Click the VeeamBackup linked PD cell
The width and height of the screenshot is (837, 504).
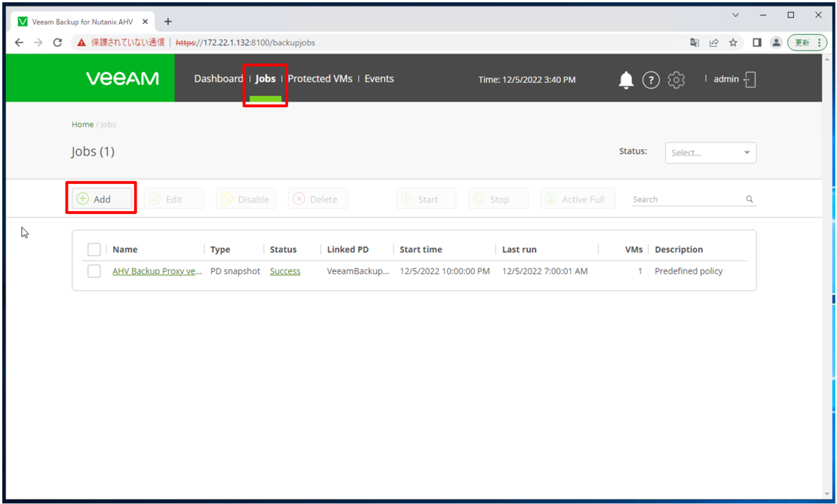359,271
